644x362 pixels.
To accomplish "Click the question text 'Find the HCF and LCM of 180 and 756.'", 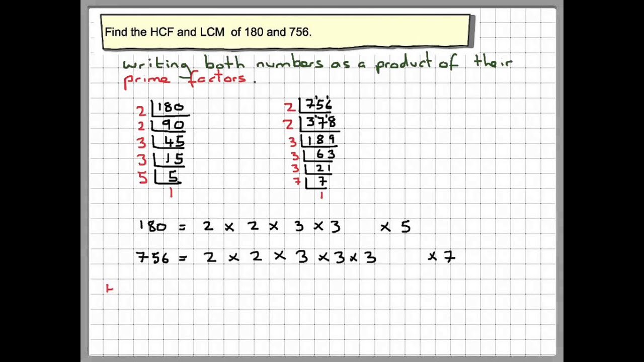I will [208, 32].
